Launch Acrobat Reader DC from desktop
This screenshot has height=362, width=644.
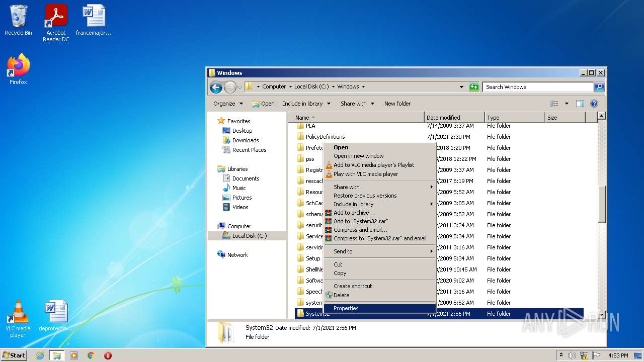(56, 23)
